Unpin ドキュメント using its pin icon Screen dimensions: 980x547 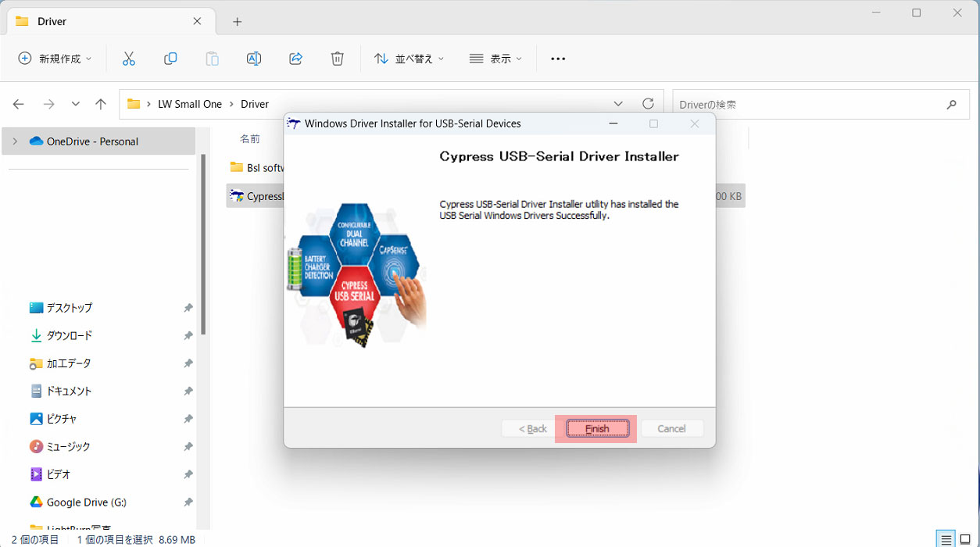(x=188, y=391)
